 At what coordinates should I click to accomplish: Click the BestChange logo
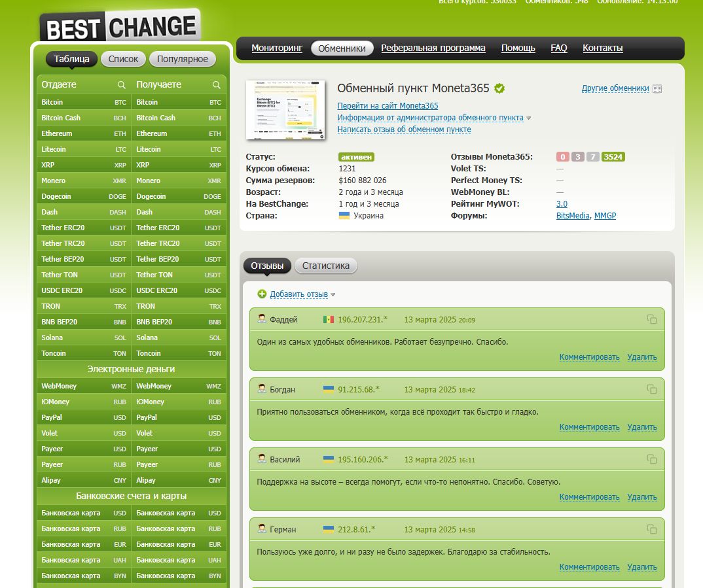[120, 26]
